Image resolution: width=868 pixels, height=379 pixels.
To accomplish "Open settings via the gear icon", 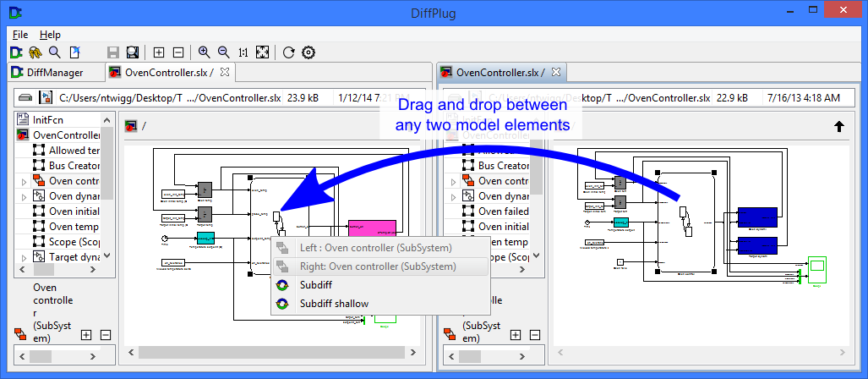I will (x=308, y=52).
